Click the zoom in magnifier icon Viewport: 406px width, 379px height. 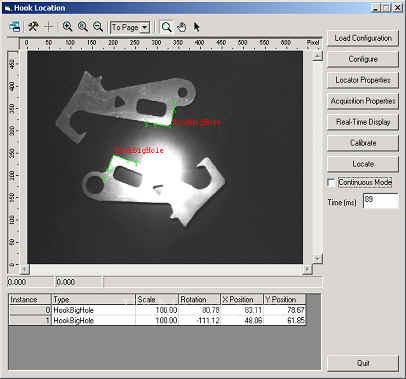[68, 27]
